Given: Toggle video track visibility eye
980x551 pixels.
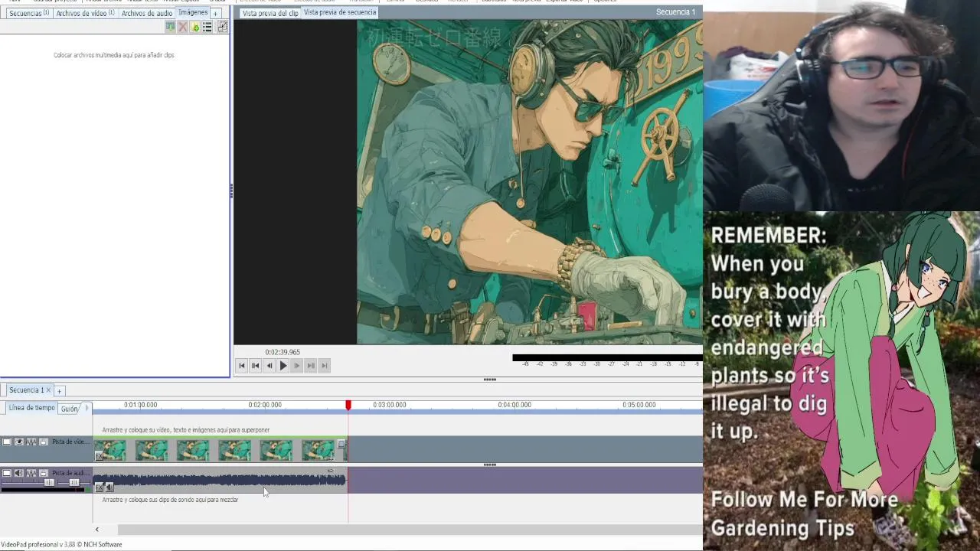Looking at the screenshot, I should point(19,442).
